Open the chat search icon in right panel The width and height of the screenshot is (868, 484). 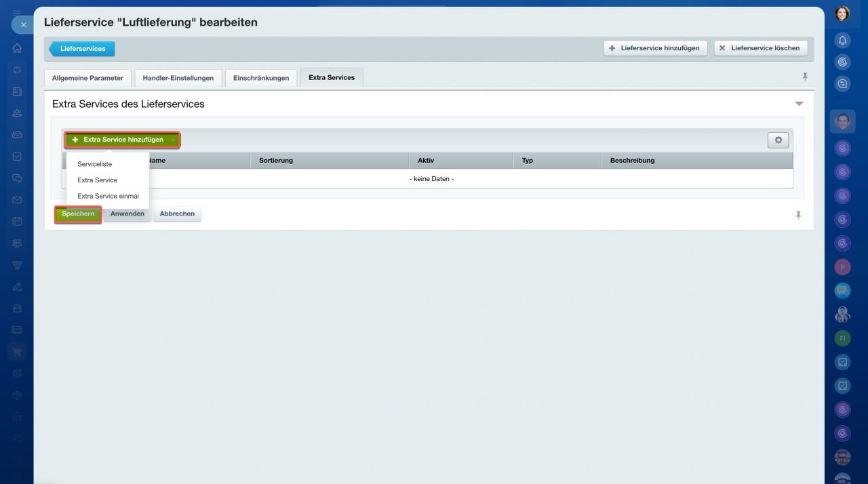click(x=842, y=84)
